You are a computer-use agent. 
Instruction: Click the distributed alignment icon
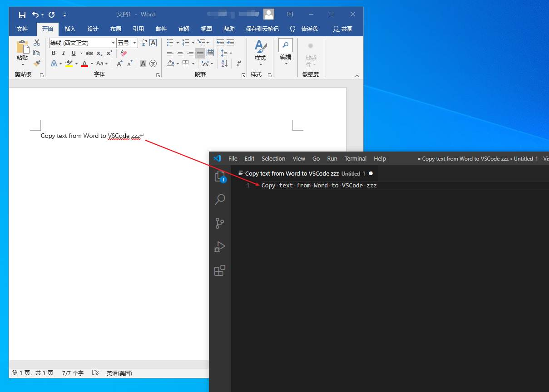click(210, 53)
